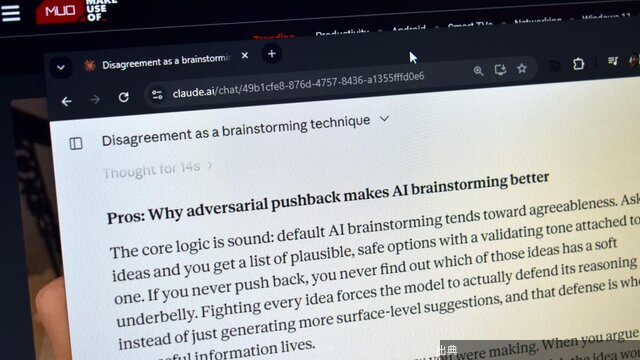Click the MUO Make Use Of logo
Screen dimensions: 640x360
(x=76, y=11)
